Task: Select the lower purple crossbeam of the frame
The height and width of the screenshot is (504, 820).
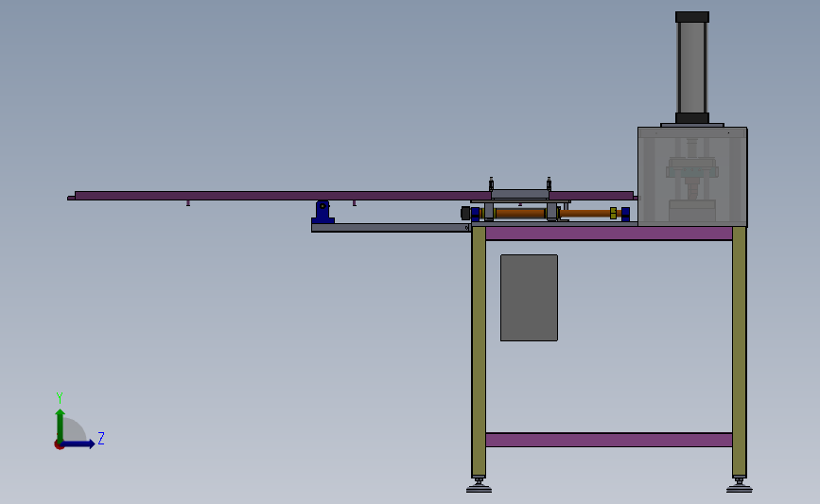Action: pyautogui.click(x=609, y=440)
